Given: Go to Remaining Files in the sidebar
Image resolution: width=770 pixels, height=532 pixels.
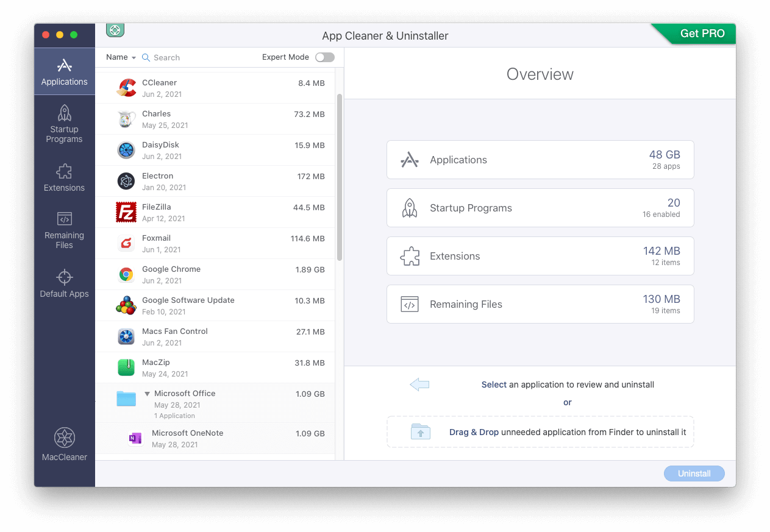Looking at the screenshot, I should (64, 230).
